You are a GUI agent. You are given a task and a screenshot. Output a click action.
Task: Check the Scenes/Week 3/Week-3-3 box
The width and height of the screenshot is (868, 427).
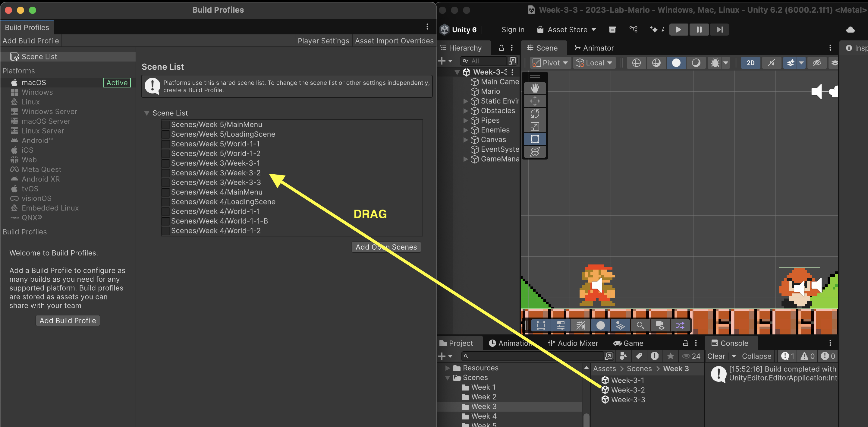pos(165,183)
